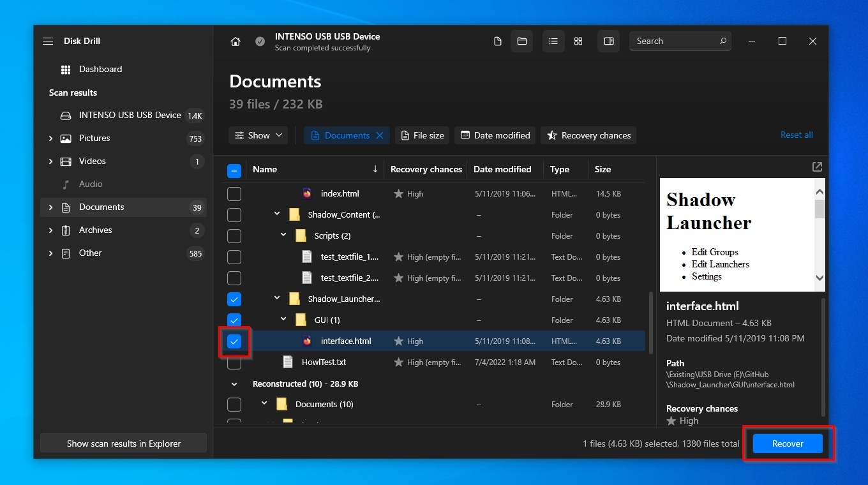
Task: Click the INTENSO USB drive icon in sidebar
Action: 65,116
